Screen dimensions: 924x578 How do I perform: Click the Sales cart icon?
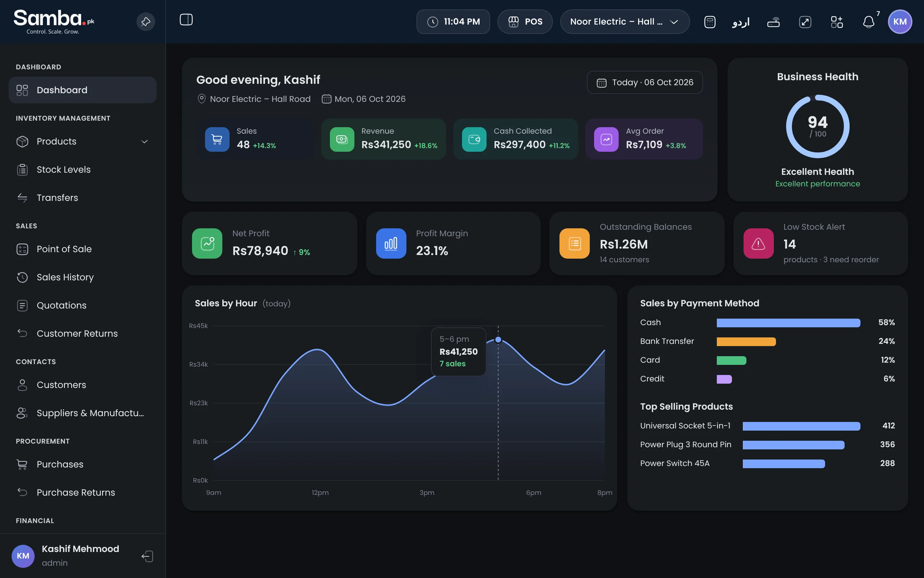pos(217,139)
